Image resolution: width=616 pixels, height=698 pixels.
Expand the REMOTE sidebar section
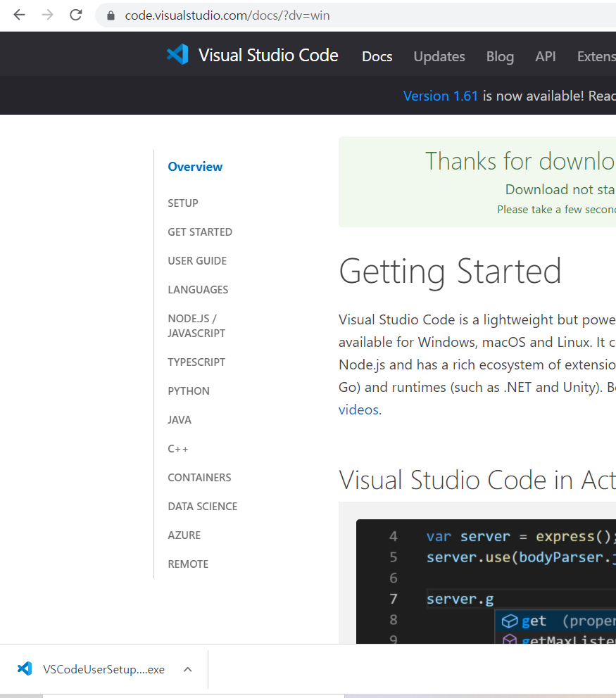(x=188, y=564)
